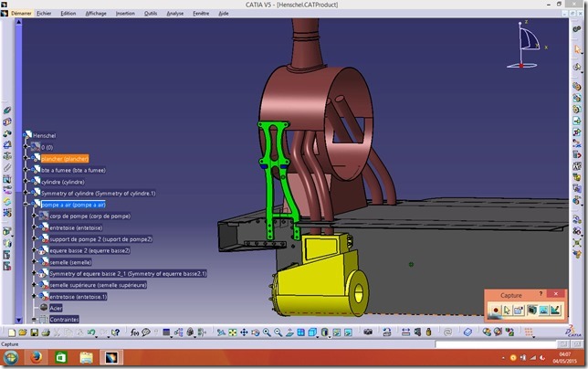Activate the What's This help pointer

point(115,332)
